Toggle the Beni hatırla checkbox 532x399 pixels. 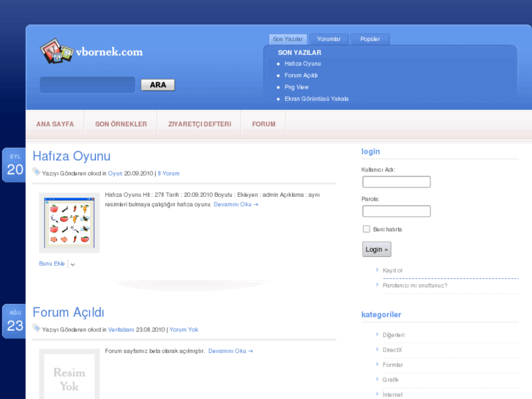(367, 229)
